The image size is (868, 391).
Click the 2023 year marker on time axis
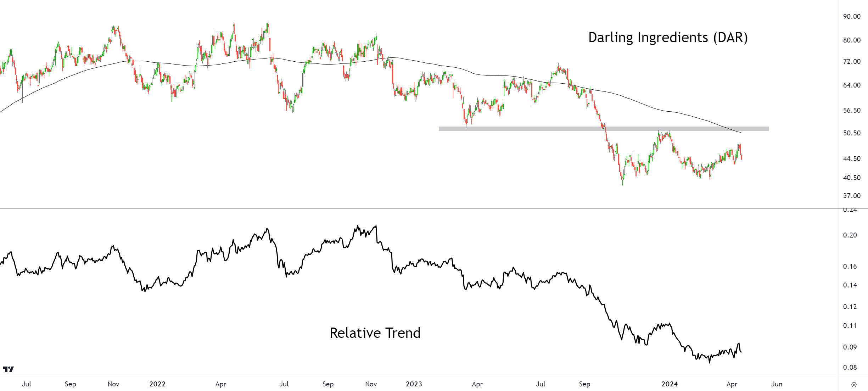[x=414, y=384]
